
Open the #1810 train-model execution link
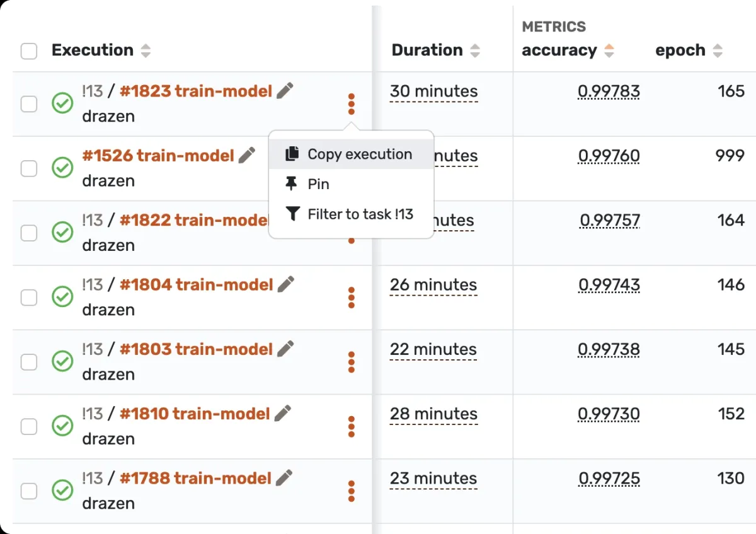(x=195, y=414)
